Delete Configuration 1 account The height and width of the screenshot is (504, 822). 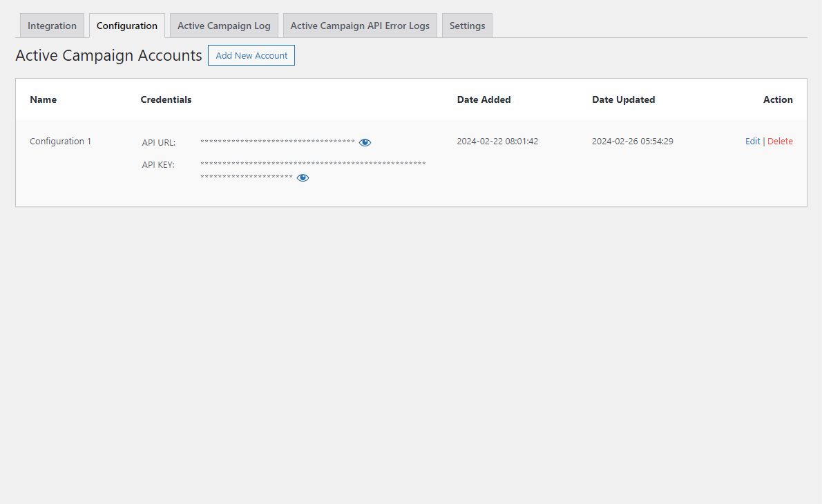coord(780,142)
